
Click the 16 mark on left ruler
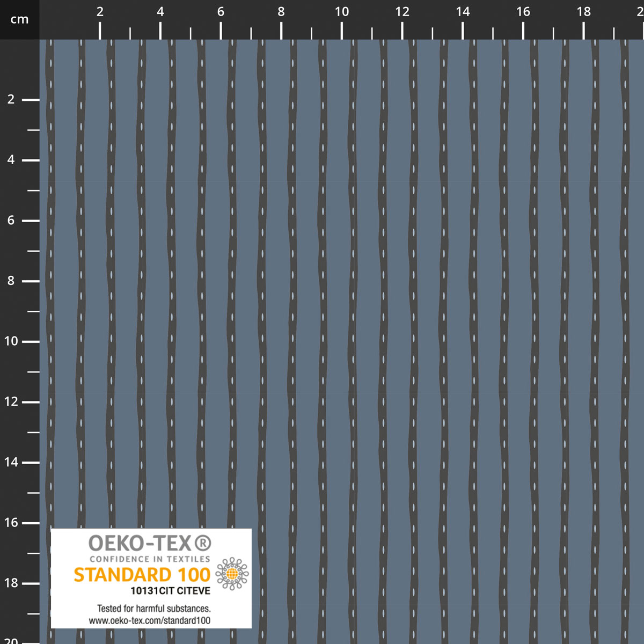(x=11, y=523)
